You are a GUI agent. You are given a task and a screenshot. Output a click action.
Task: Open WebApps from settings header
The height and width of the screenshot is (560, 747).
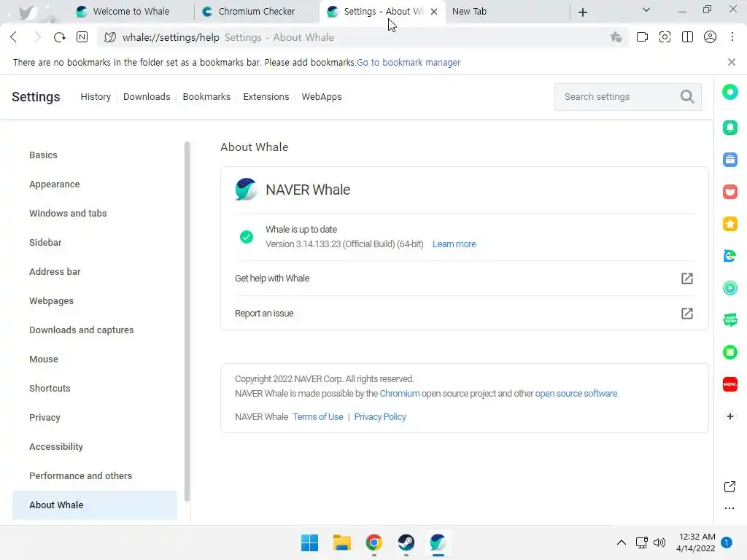[x=322, y=97]
